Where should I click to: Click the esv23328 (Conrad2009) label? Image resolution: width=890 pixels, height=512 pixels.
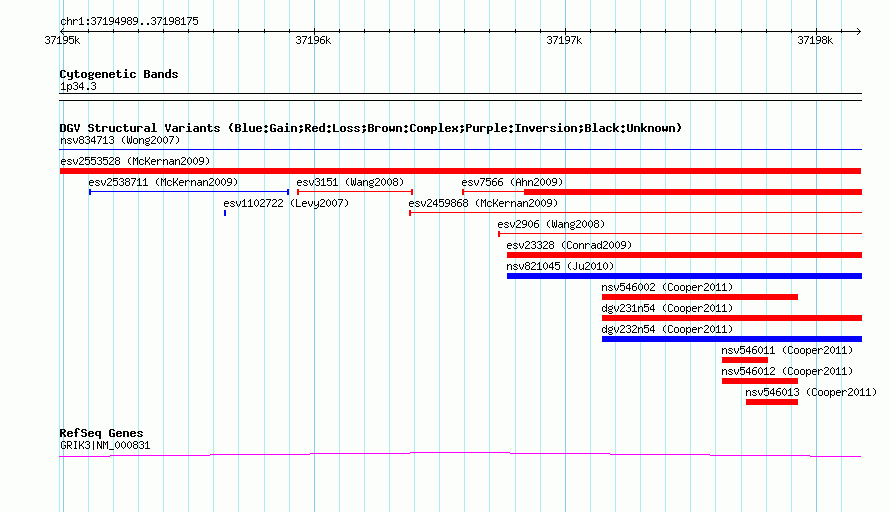569,245
